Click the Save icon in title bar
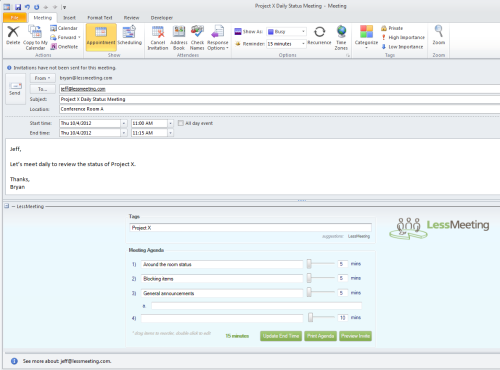Image resolution: width=500 pixels, height=370 pixels. (18, 7)
